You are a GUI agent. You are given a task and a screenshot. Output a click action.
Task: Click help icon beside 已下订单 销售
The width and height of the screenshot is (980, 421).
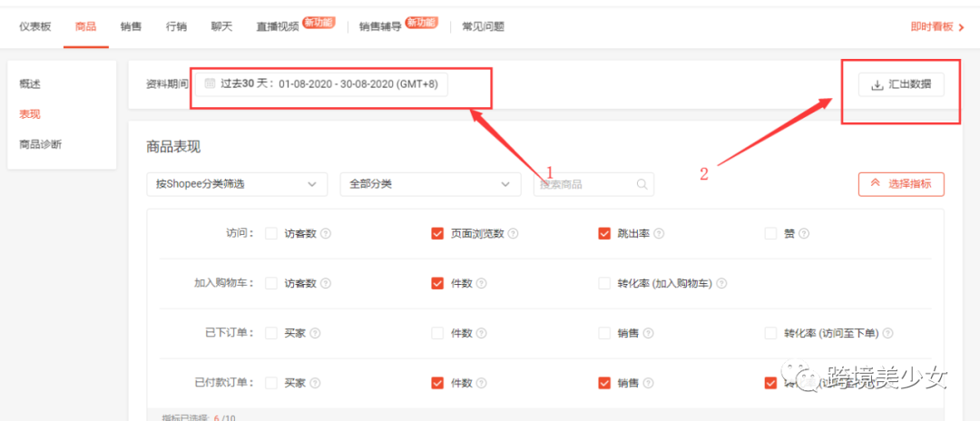[649, 334]
